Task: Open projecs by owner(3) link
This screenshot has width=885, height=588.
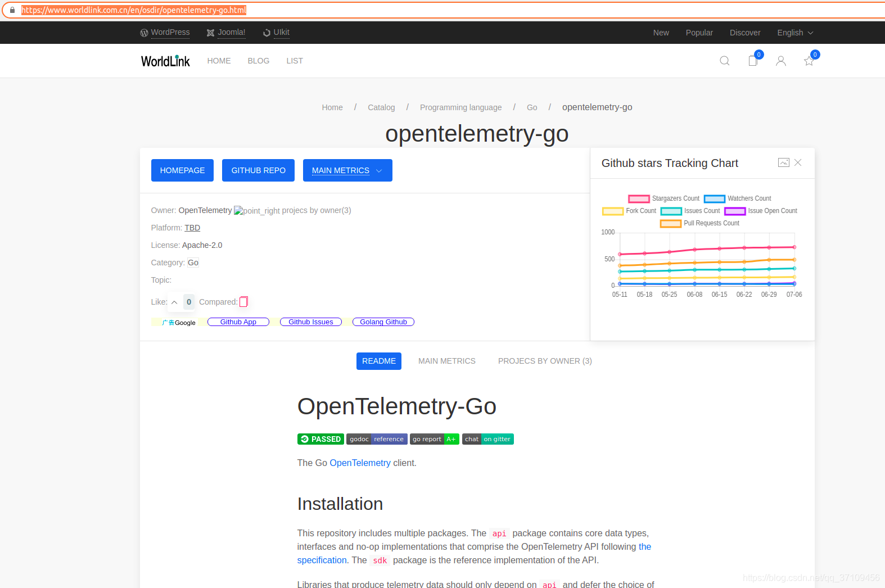Action: point(317,210)
